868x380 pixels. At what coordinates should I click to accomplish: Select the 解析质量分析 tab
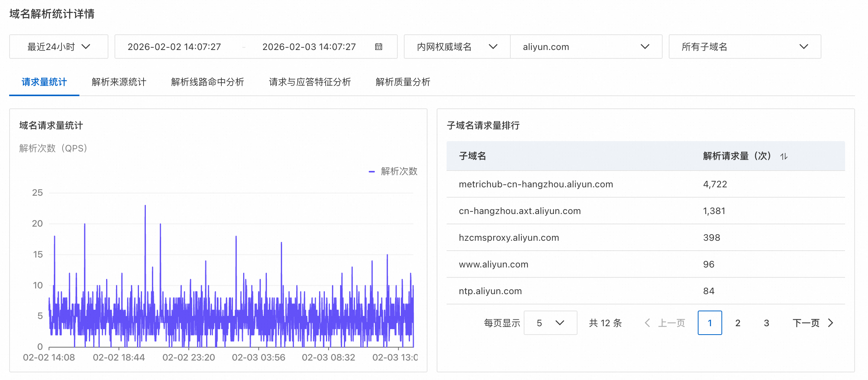403,82
